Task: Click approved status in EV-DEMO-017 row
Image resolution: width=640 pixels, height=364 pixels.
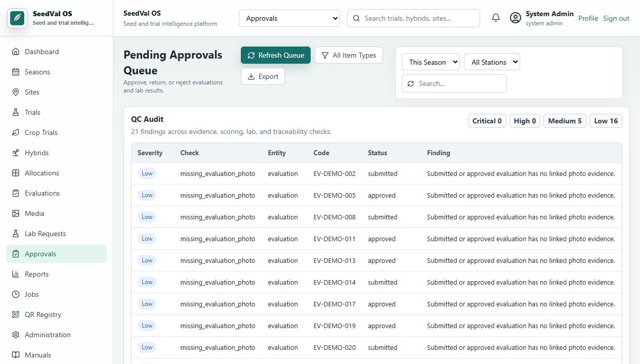Action: coord(381,304)
